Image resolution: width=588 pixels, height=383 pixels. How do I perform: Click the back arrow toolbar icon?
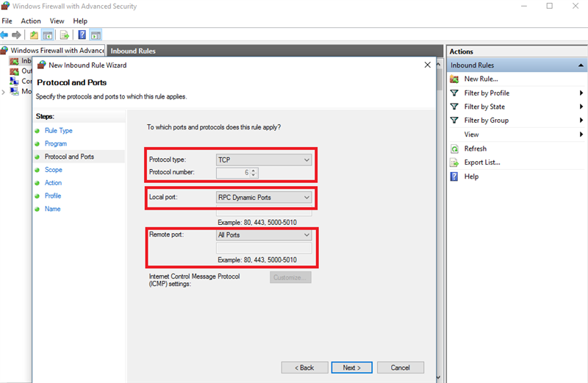(5, 35)
